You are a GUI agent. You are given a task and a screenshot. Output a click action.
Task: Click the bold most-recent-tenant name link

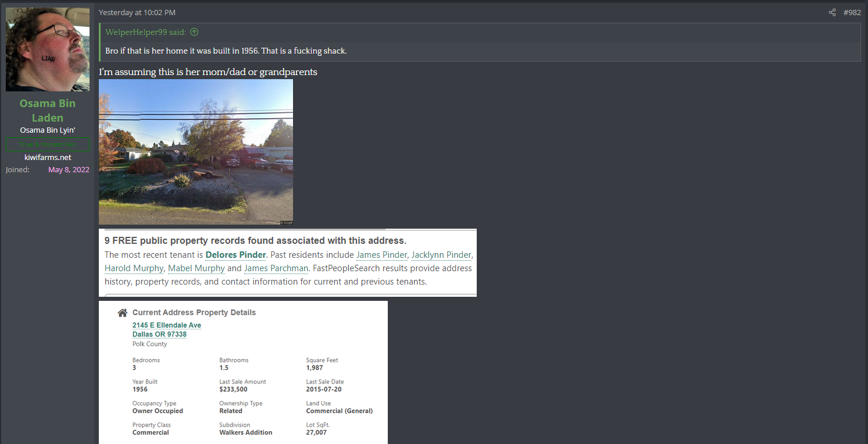pos(235,255)
